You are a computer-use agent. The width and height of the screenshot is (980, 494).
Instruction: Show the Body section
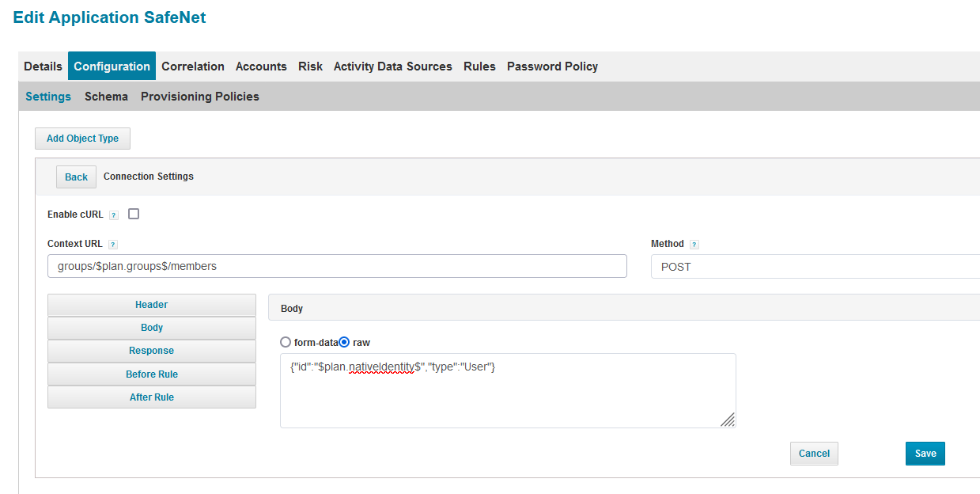point(152,328)
